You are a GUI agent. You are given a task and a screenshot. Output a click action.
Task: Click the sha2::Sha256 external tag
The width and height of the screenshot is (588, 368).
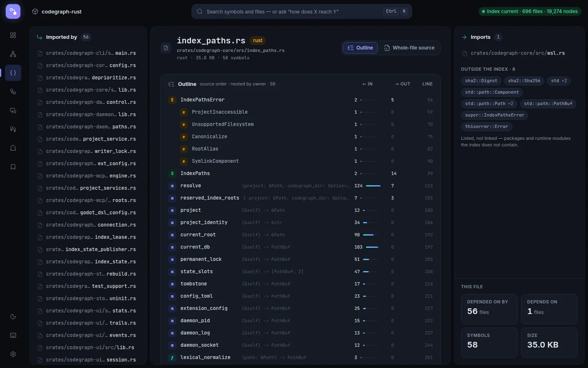pos(524,81)
